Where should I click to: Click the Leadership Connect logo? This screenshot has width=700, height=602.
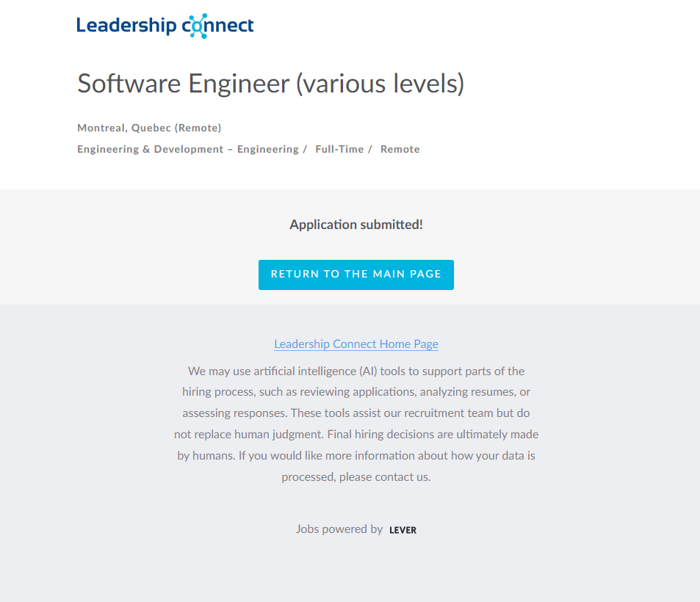click(165, 26)
